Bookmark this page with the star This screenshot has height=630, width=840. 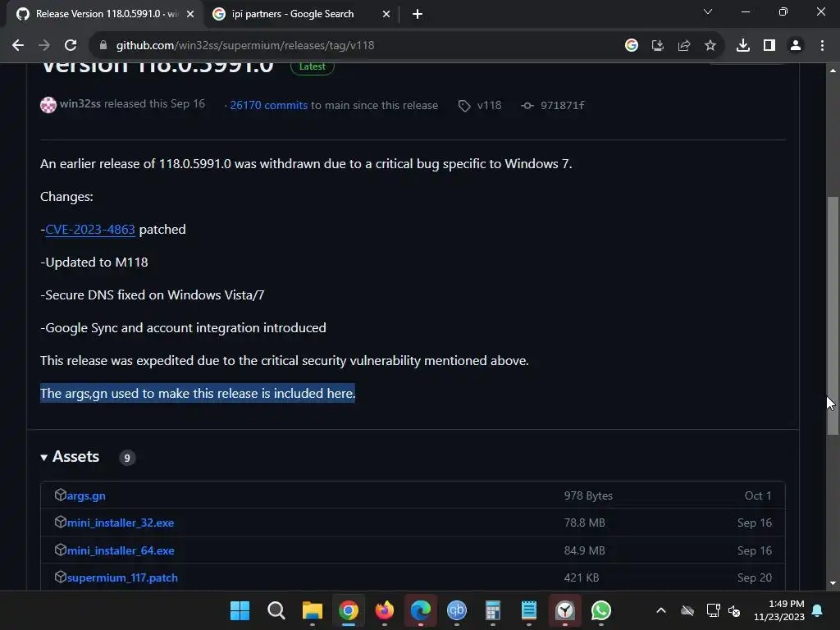click(710, 46)
